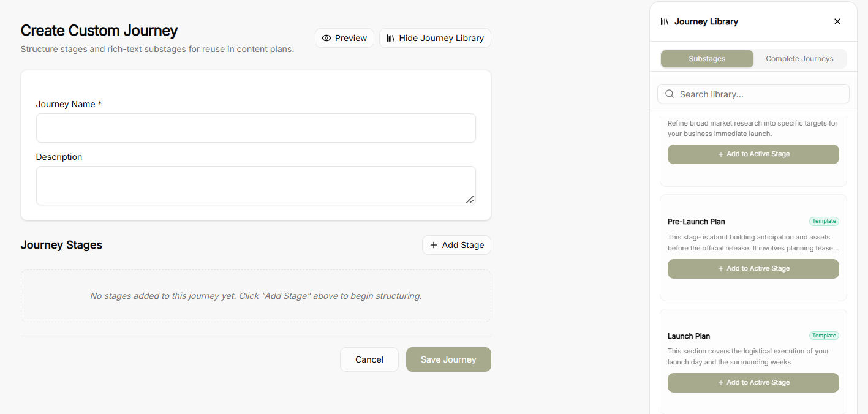Screen dimensions: 868x414
Task: Click the Journey Library panel header icon
Action: (x=665, y=21)
